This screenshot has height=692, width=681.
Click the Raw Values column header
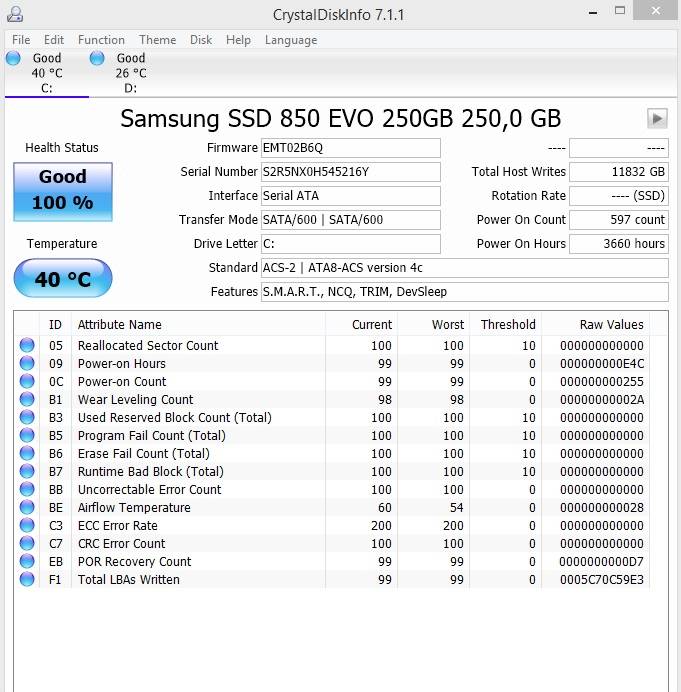595,325
